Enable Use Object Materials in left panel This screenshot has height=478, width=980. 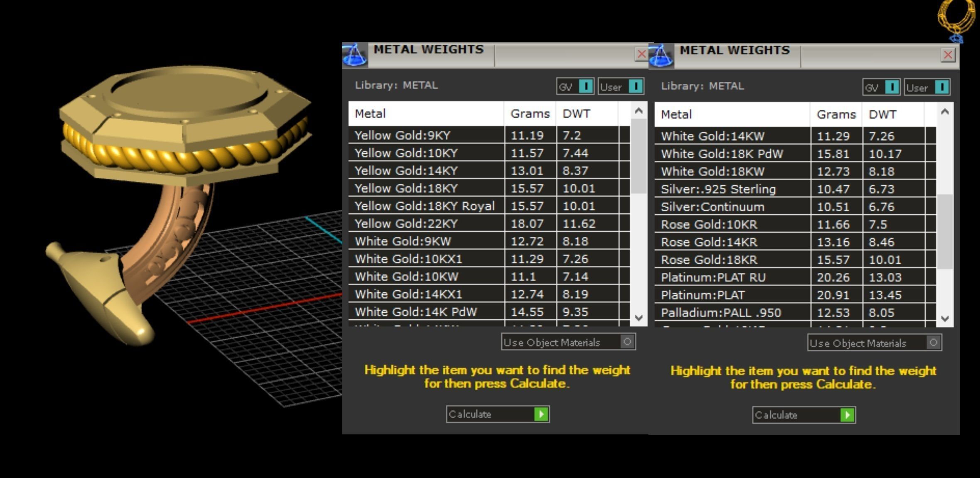tap(627, 342)
